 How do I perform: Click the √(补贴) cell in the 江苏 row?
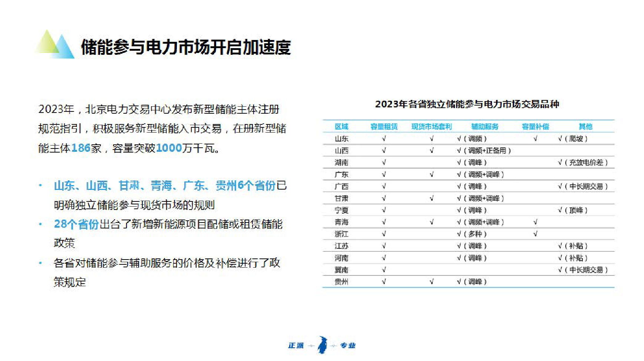(573, 246)
